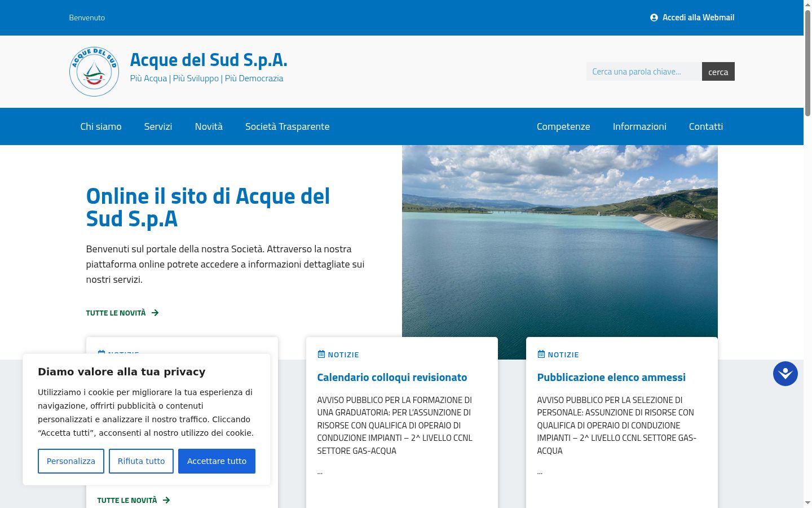Click Diamo valore alla tua privacy heading

122,371
